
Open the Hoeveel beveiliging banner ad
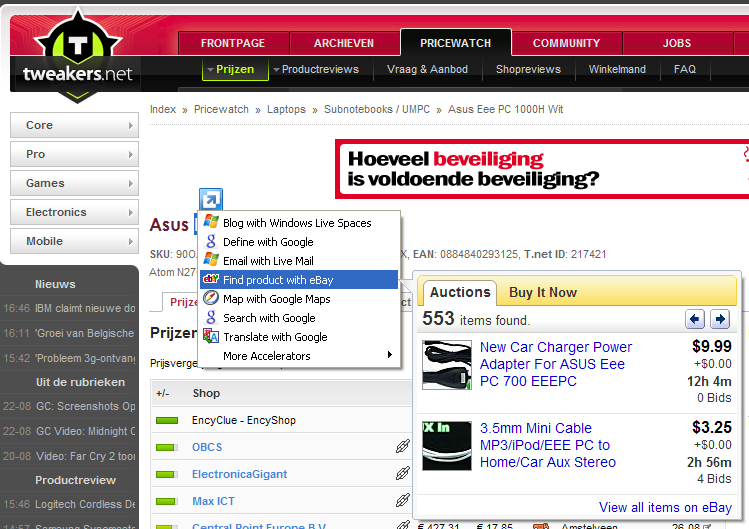[x=542, y=169]
